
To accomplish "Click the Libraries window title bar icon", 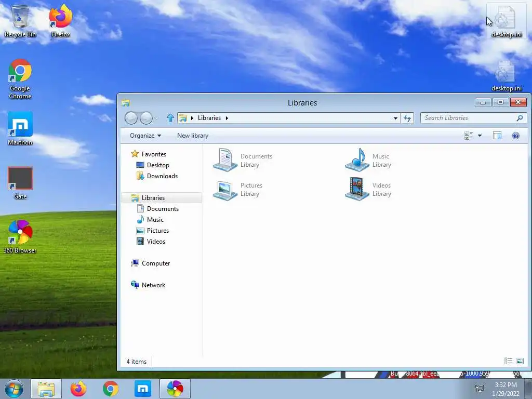I will coord(126,102).
